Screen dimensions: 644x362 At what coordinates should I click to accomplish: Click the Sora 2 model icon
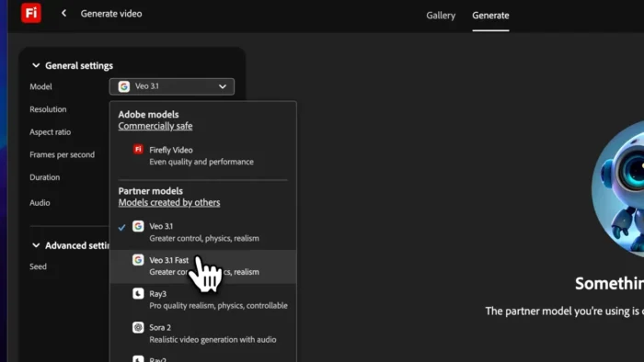tap(138, 327)
